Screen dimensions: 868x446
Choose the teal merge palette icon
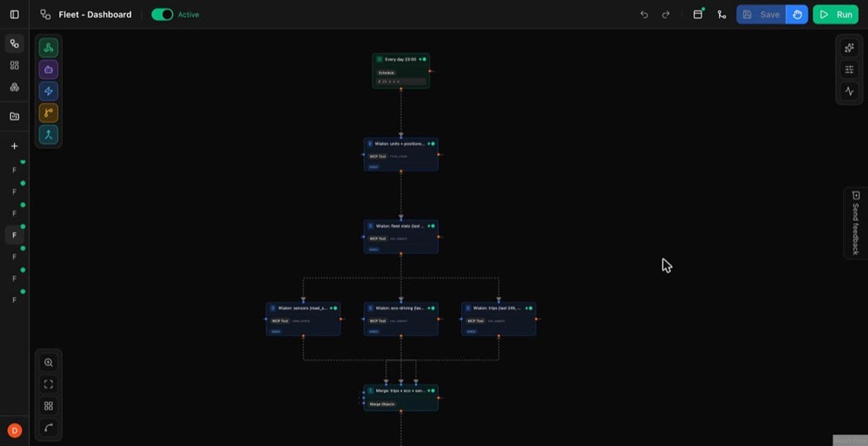coord(48,134)
